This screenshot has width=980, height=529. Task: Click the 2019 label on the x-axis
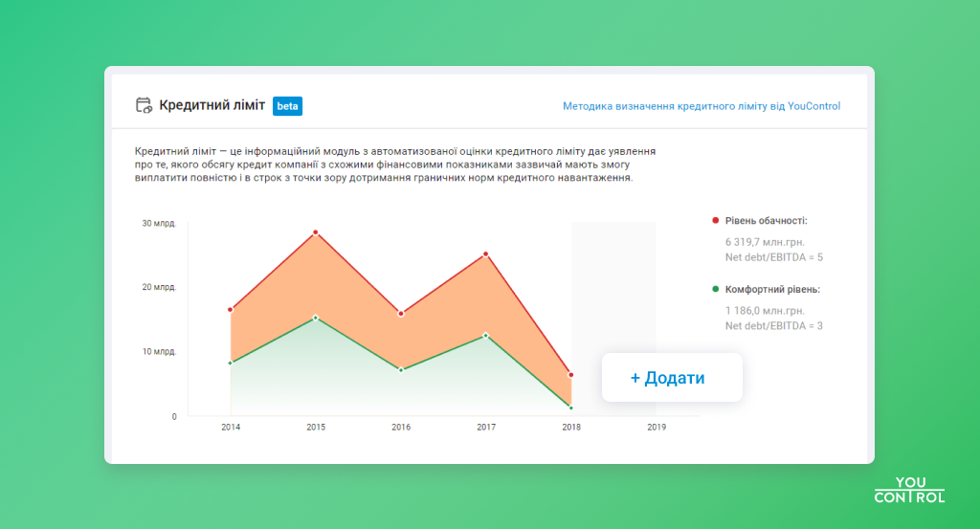tap(657, 427)
